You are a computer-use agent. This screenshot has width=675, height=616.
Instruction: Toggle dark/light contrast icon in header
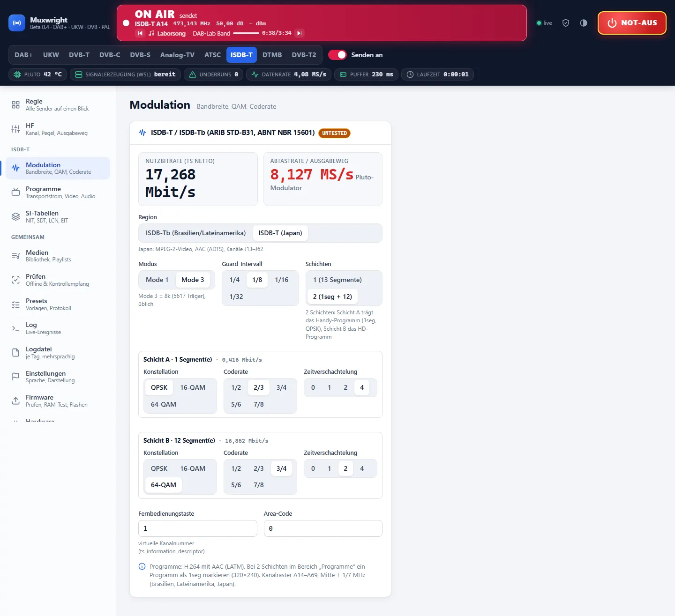[584, 23]
